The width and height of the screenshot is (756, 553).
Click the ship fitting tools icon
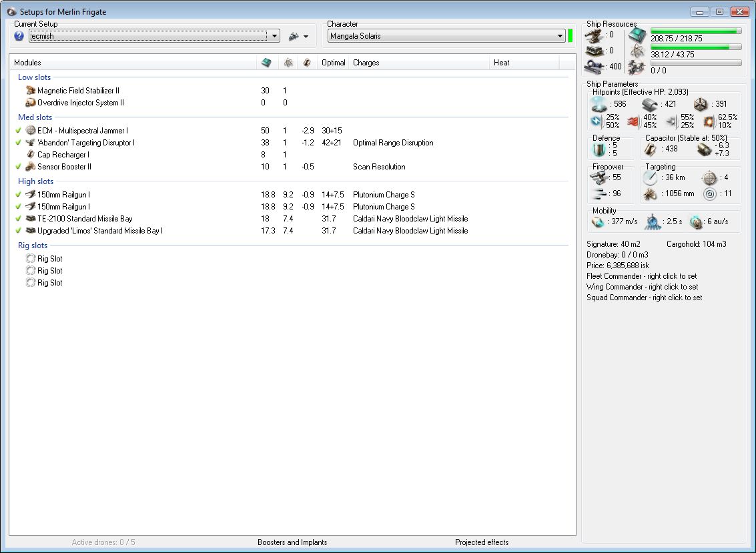click(x=293, y=36)
